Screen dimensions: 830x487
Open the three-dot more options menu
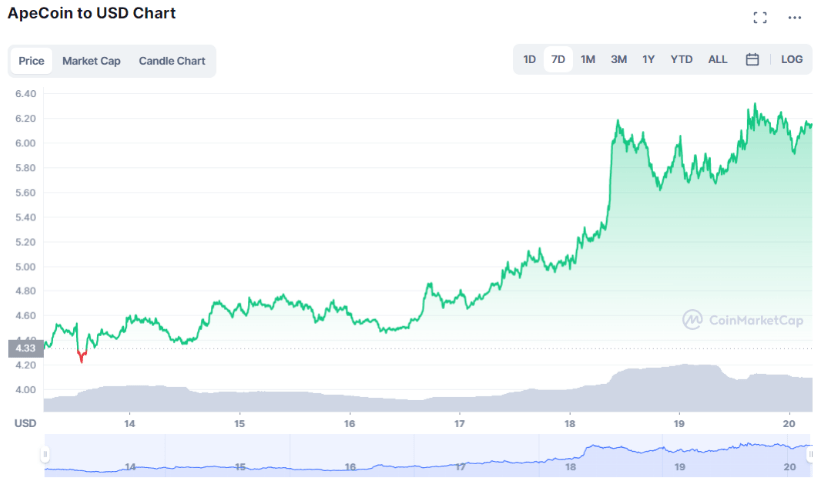[795, 18]
